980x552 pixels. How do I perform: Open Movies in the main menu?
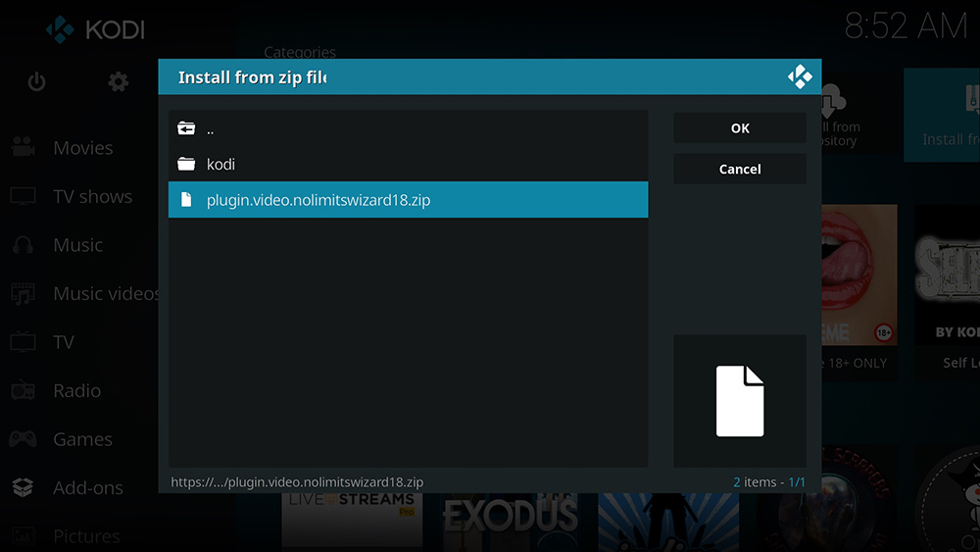pyautogui.click(x=83, y=148)
